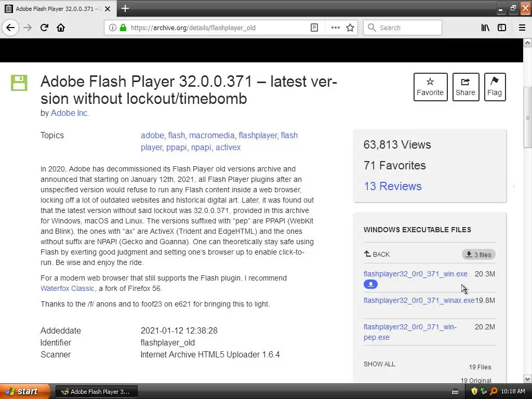Open page actions three-dots menu
This screenshot has height=399, width=532.
point(335,28)
